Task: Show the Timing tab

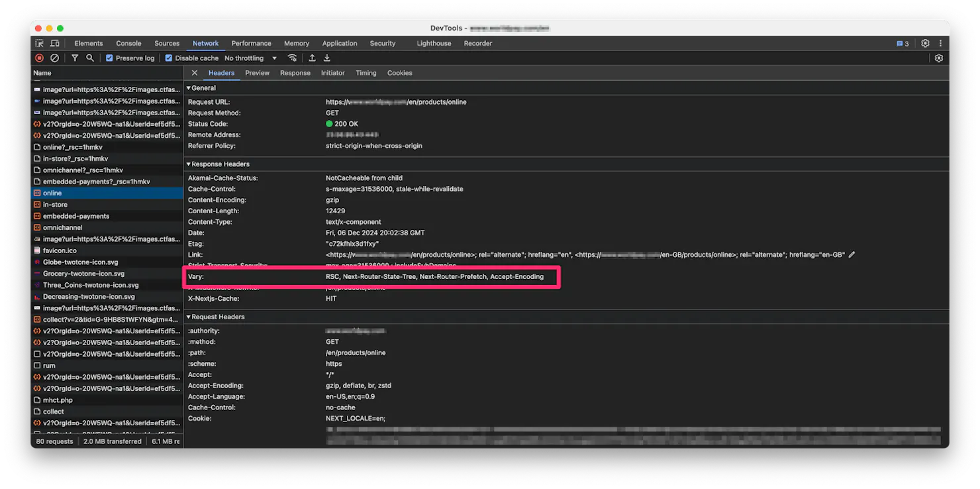Action: [366, 73]
